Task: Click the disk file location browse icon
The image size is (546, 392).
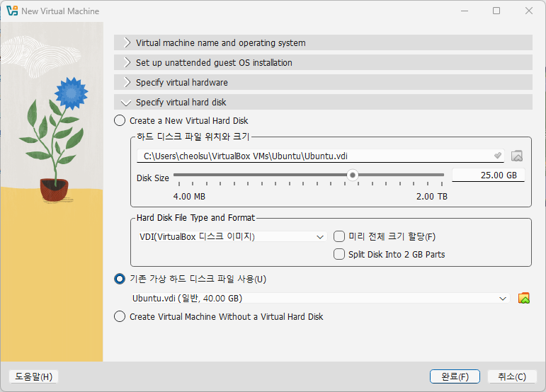Action: 517,156
